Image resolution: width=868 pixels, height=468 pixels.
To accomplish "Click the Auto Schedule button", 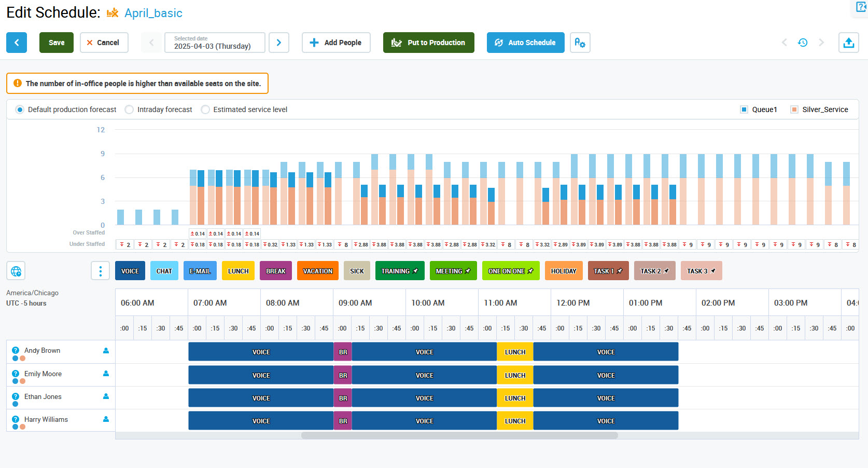I will [525, 43].
